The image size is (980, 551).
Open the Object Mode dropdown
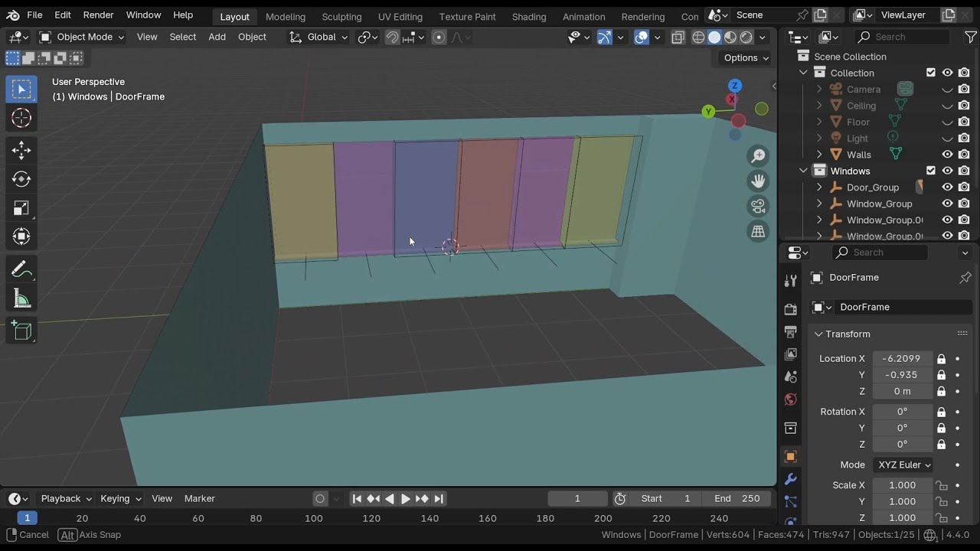click(x=81, y=37)
